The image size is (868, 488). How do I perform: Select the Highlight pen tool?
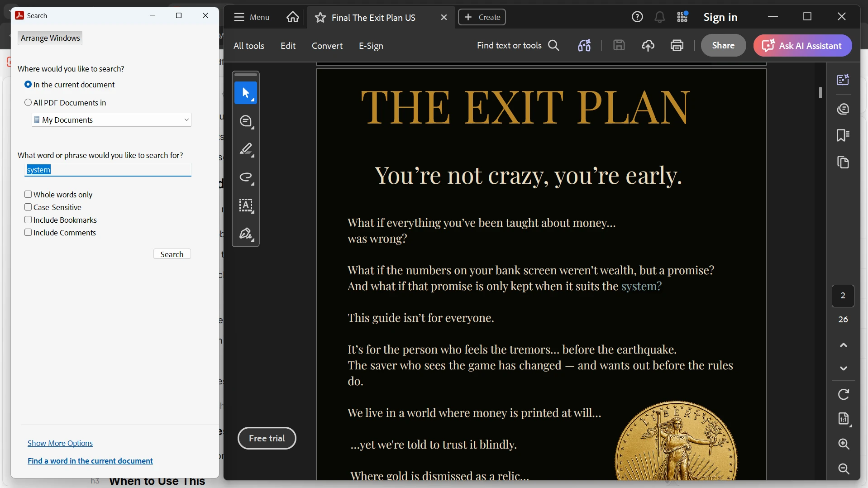point(246,149)
